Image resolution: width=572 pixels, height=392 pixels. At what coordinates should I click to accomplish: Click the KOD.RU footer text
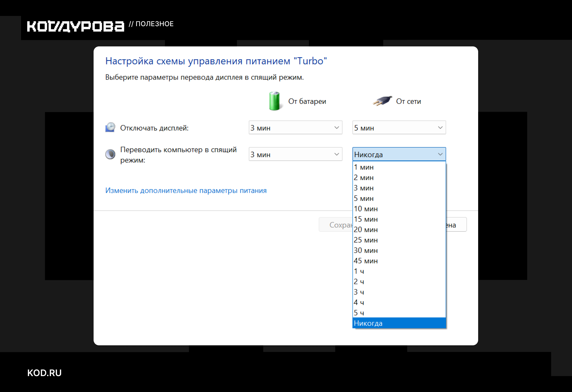tap(44, 373)
